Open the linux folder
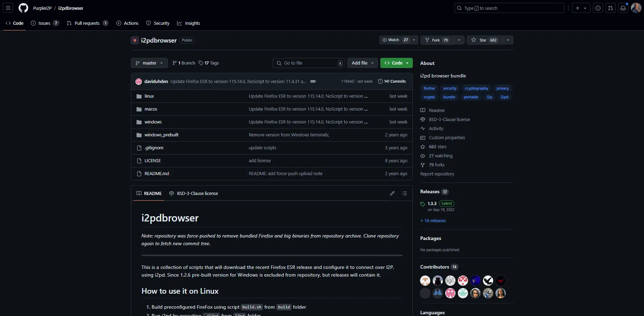Image resolution: width=644 pixels, height=316 pixels. 149,96
